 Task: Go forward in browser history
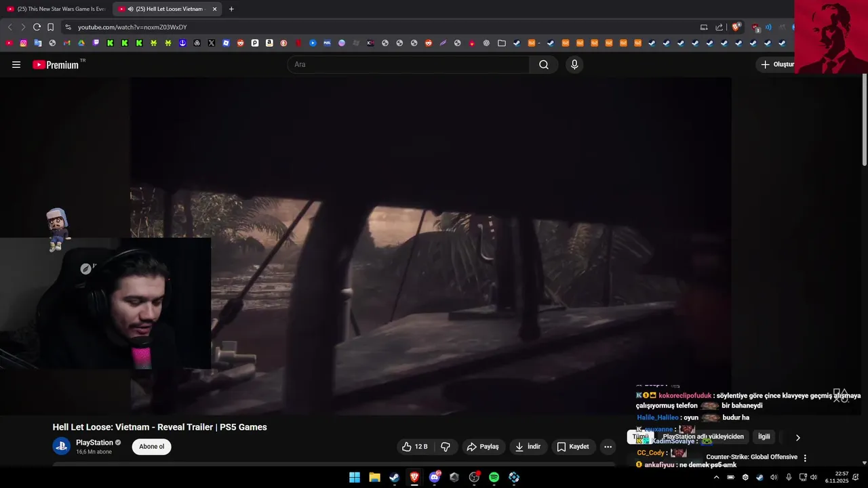click(x=23, y=27)
